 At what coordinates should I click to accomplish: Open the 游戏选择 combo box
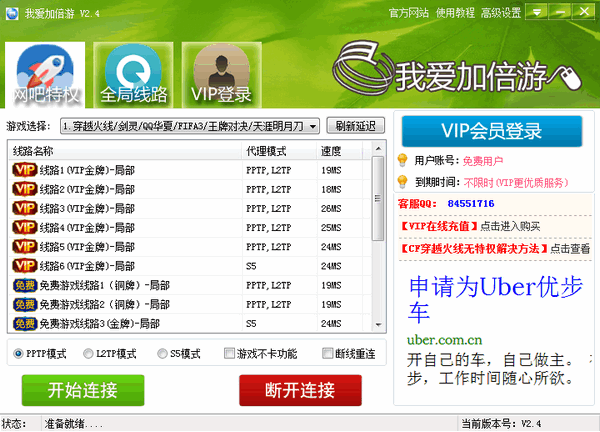(x=190, y=126)
